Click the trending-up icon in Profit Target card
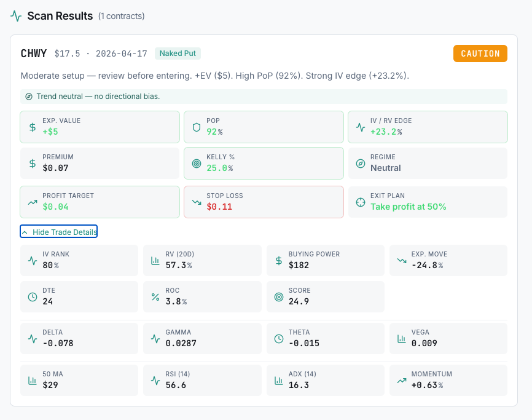This screenshot has width=532, height=420. pyautogui.click(x=33, y=202)
